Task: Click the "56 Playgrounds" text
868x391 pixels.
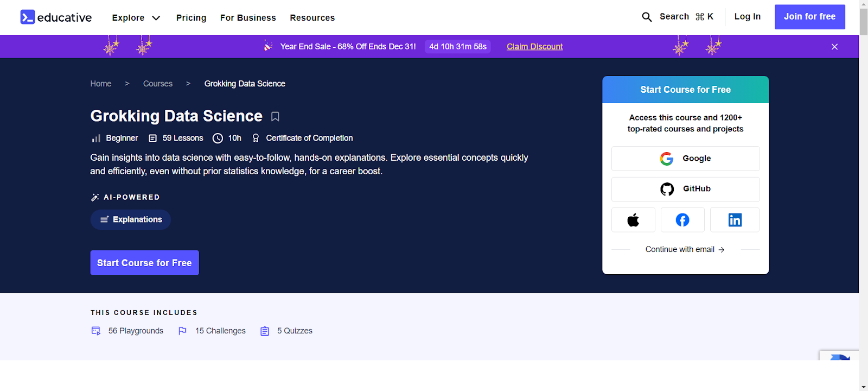Action: (136, 331)
